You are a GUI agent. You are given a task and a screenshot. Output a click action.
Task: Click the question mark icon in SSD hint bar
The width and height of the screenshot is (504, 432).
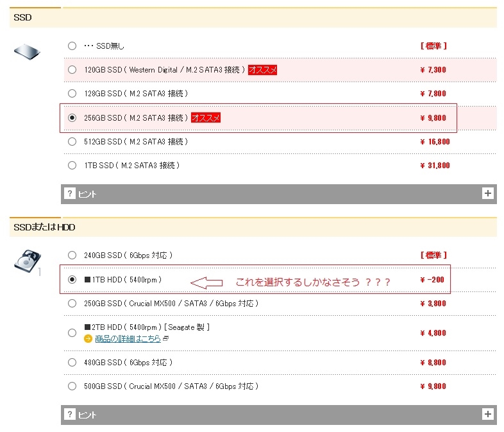point(70,194)
